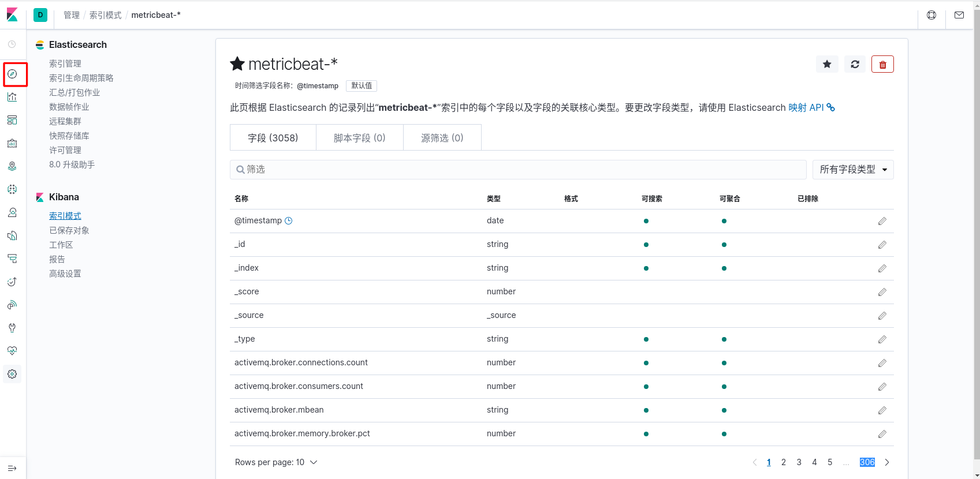Viewport: 980px width, 479px height.
Task: Go to page 306 of fields
Action: pyautogui.click(x=867, y=462)
